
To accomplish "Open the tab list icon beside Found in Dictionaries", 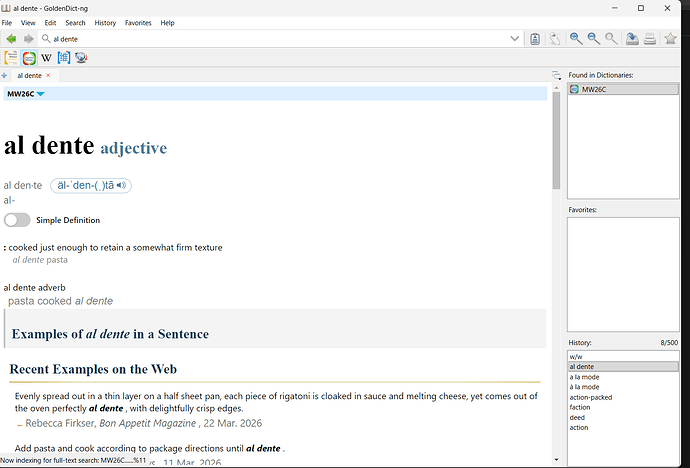I will (x=557, y=76).
